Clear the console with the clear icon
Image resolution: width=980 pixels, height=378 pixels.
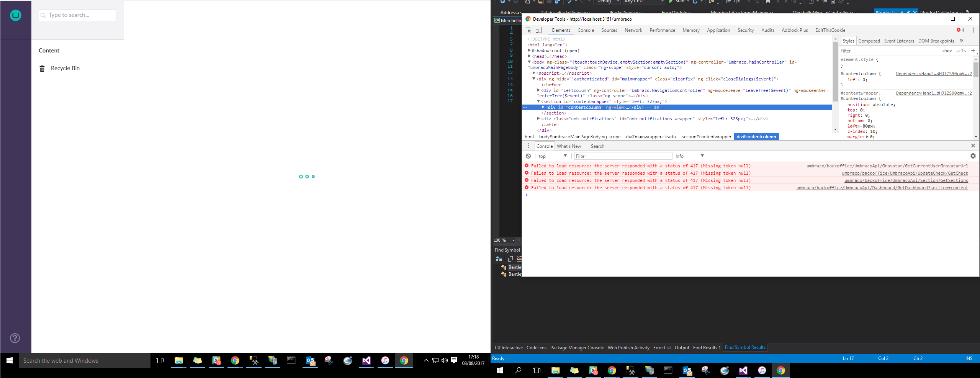[528, 156]
